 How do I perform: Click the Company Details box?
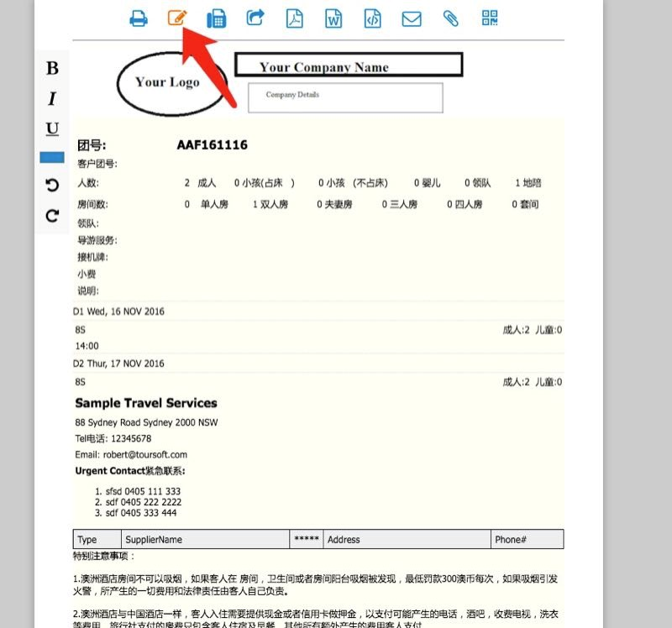[344, 97]
